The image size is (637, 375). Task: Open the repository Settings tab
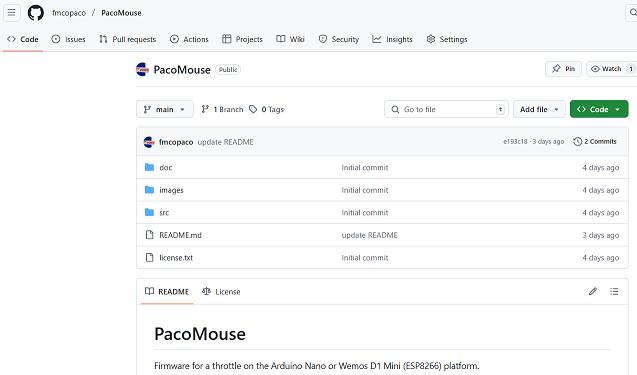447,39
